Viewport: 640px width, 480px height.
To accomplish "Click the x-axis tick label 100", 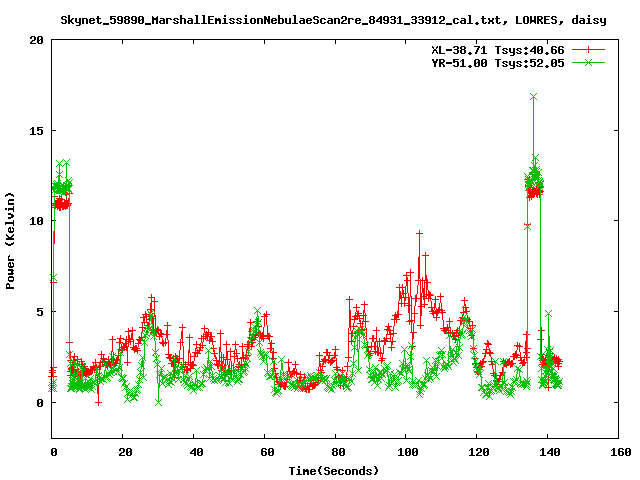I will (408, 452).
